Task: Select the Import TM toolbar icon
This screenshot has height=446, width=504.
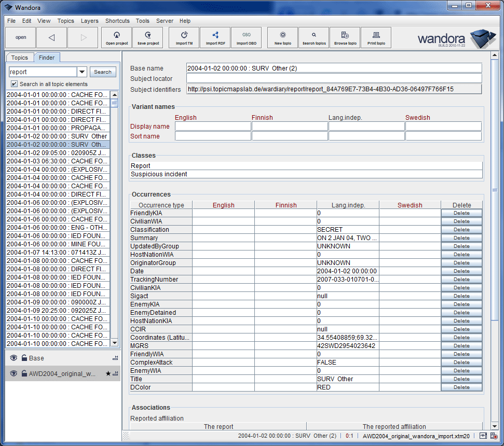Action: tap(183, 37)
